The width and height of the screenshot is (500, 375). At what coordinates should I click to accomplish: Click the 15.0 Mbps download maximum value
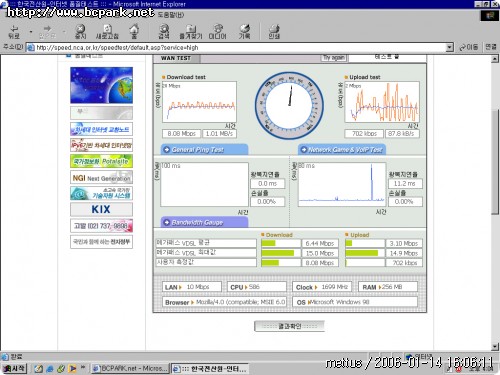tap(320, 253)
